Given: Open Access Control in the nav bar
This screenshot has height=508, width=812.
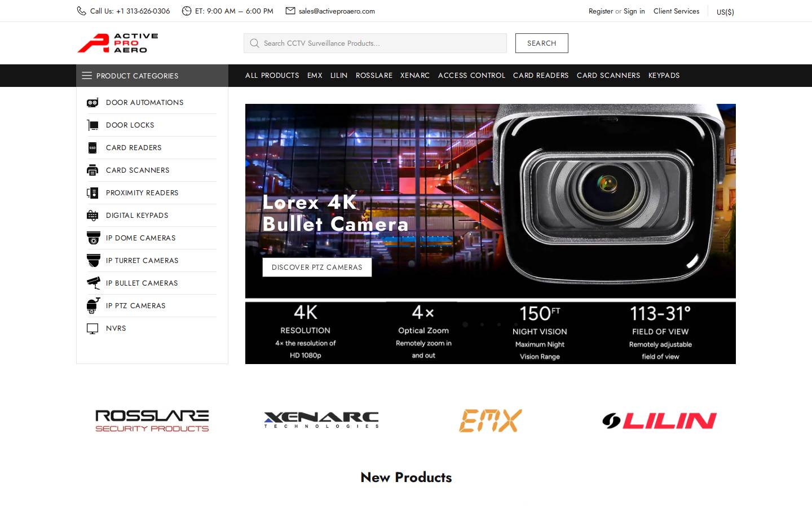Looking at the screenshot, I should tap(471, 75).
